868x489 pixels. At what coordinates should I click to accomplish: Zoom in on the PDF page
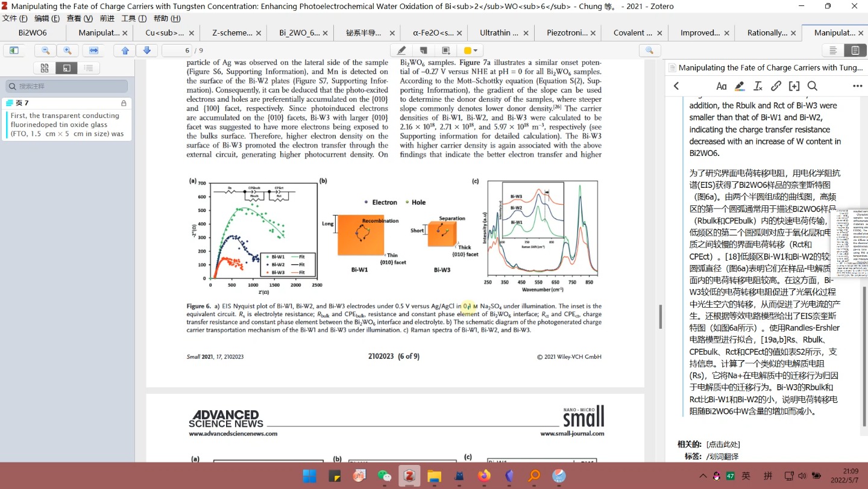click(67, 51)
